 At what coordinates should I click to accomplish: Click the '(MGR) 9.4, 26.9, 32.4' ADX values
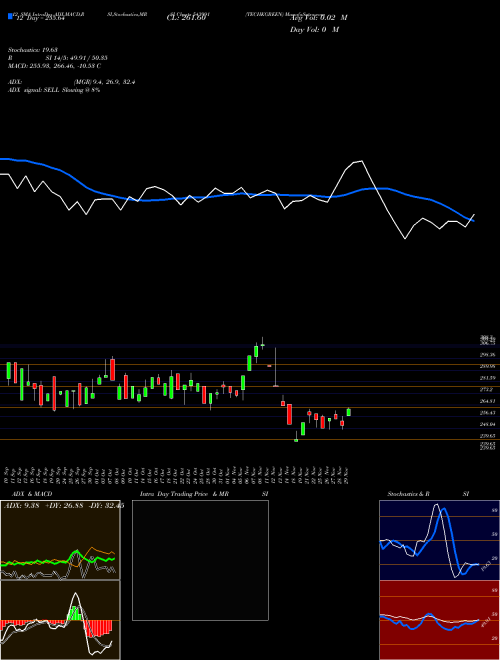click(x=104, y=82)
